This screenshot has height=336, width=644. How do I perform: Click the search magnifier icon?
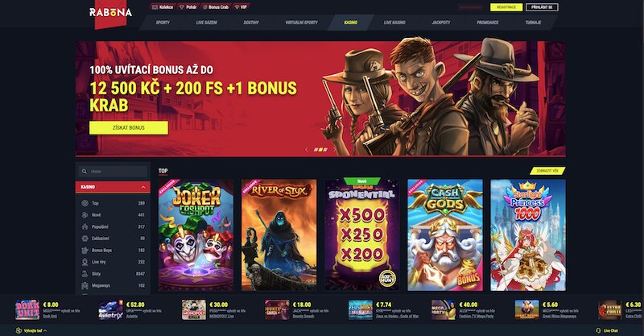tap(85, 172)
